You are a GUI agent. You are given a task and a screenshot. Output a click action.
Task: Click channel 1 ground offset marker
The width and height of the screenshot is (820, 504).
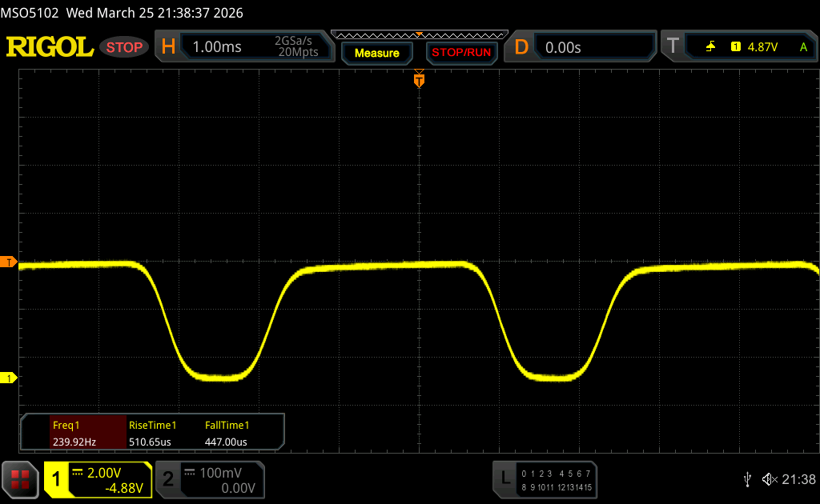click(x=9, y=378)
